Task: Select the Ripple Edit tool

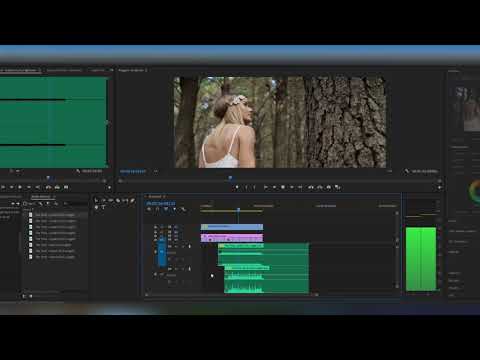Action: pos(111,200)
